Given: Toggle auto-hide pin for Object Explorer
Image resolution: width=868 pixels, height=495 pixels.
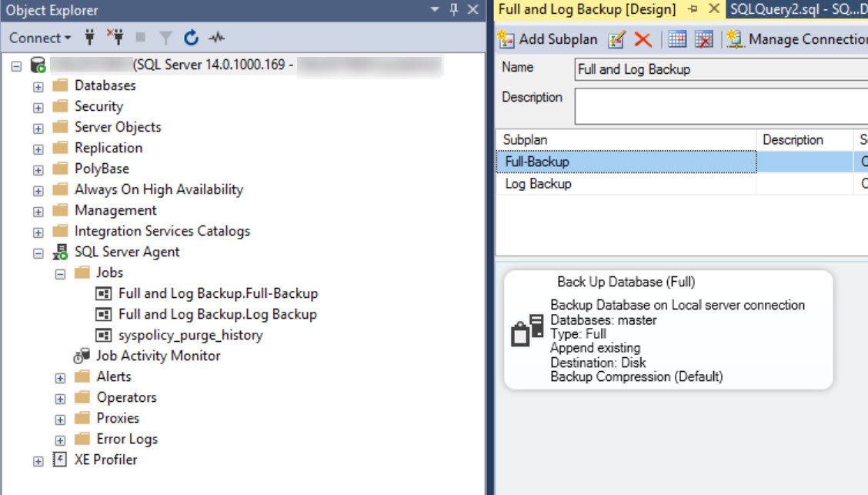Looking at the screenshot, I should tap(453, 9).
